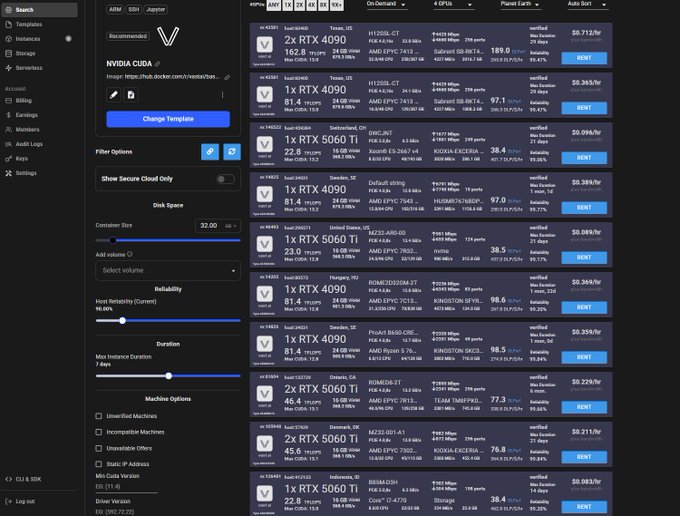Screen dimensions: 680x516
Task: Select the 4X GPU count filter
Action: 311,5
